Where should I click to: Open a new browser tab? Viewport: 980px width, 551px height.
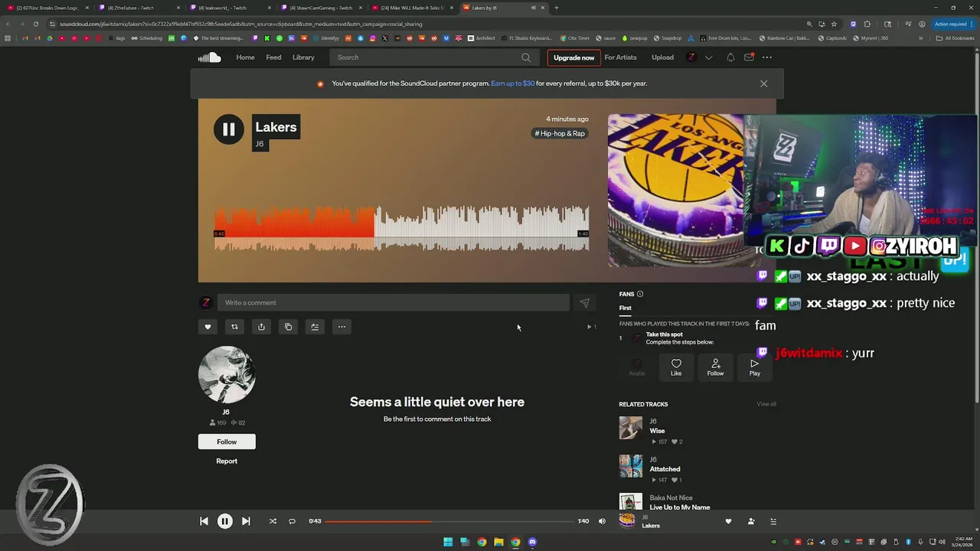(556, 8)
